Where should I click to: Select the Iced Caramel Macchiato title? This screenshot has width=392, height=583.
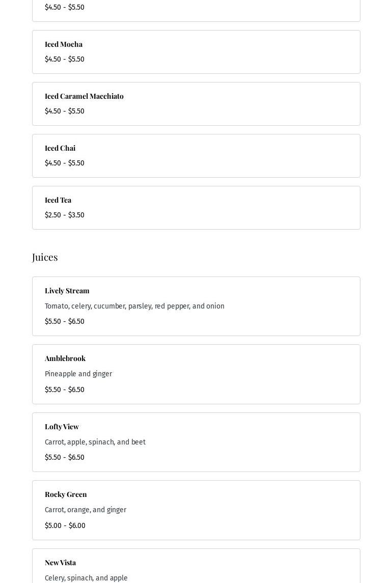[84, 96]
